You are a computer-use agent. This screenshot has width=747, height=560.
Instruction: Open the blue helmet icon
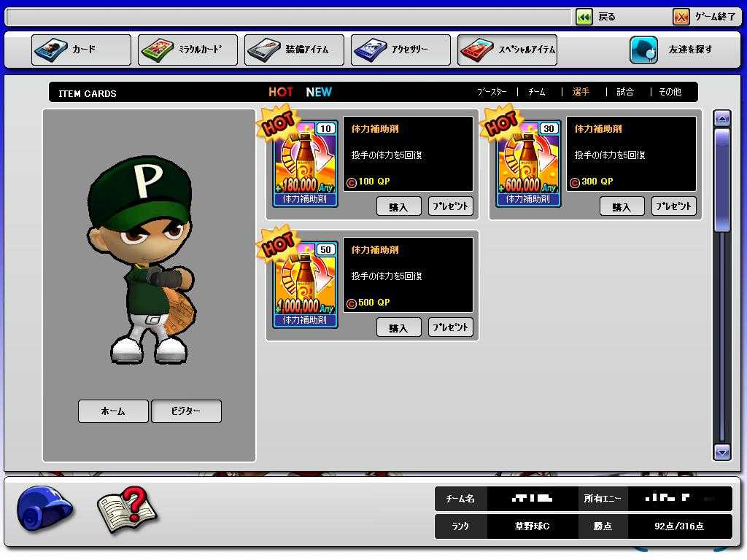[x=44, y=508]
